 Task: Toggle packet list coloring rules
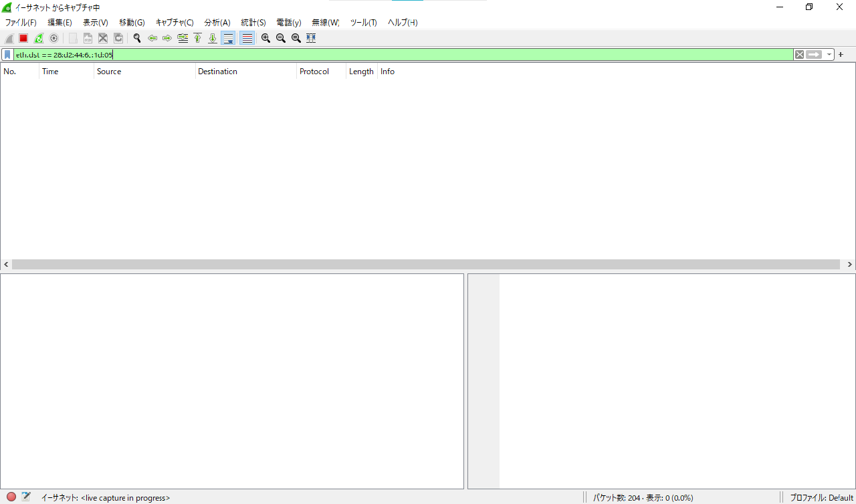coord(247,38)
